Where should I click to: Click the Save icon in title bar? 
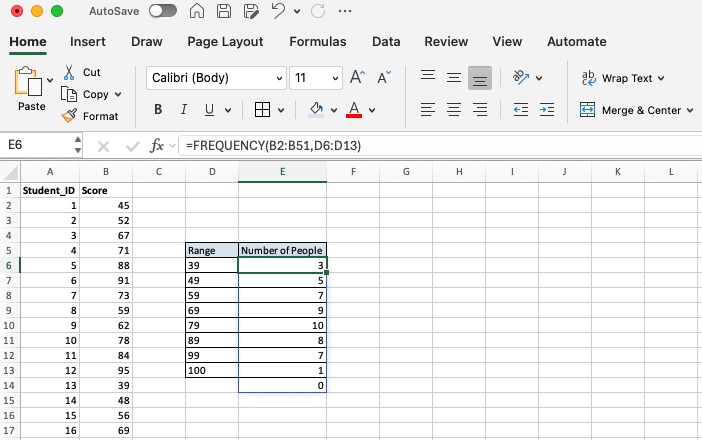tap(224, 12)
